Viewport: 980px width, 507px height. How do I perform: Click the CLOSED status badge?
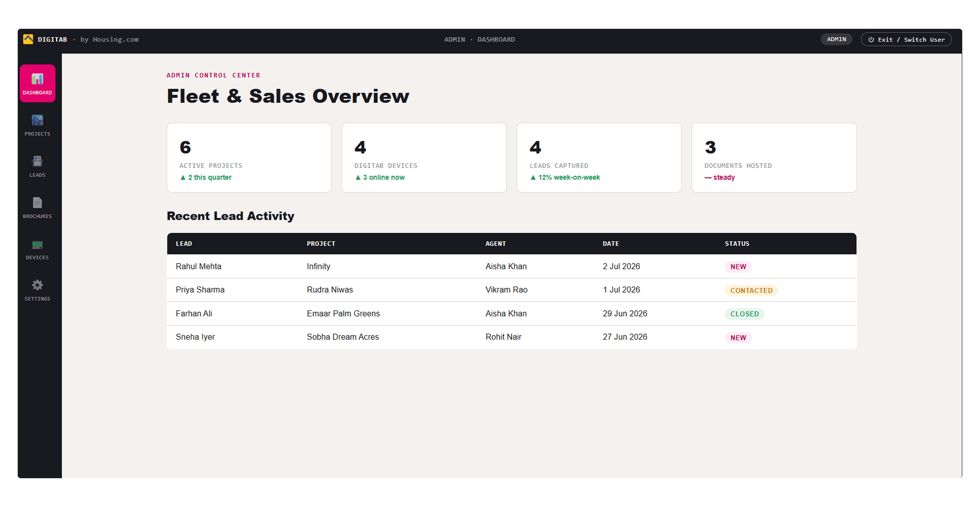(745, 314)
